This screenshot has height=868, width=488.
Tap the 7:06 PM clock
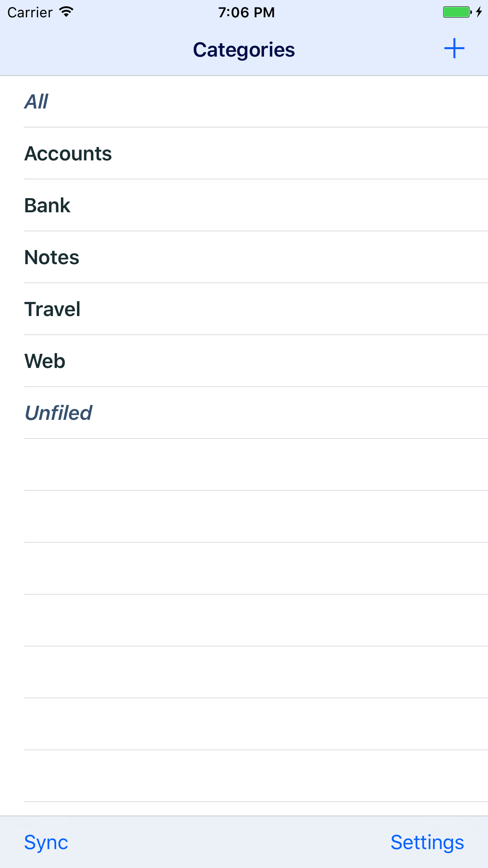click(246, 12)
